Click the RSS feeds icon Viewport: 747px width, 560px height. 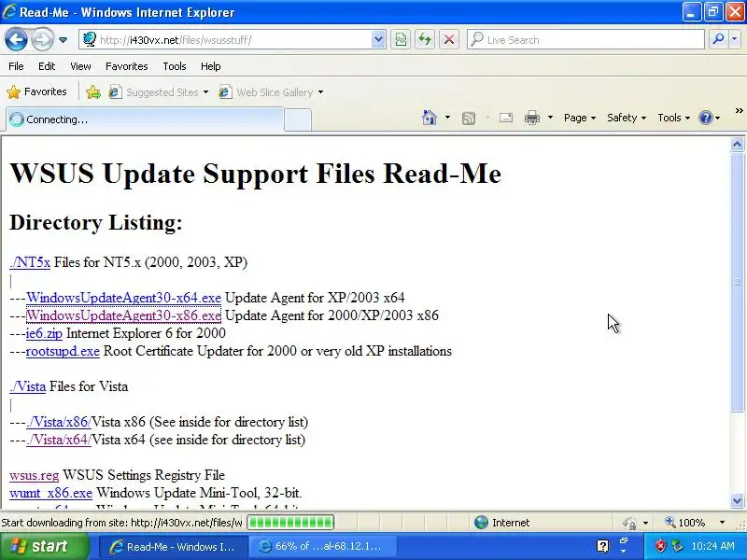[x=469, y=119]
